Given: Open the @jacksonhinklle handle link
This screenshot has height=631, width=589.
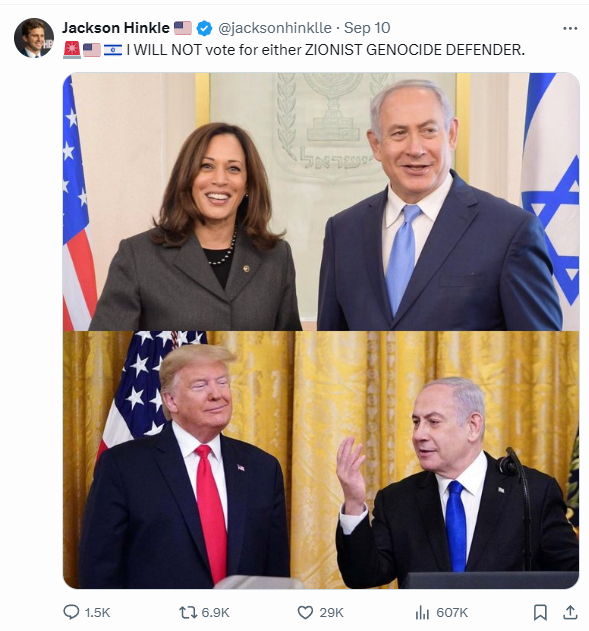Looking at the screenshot, I should [275, 28].
